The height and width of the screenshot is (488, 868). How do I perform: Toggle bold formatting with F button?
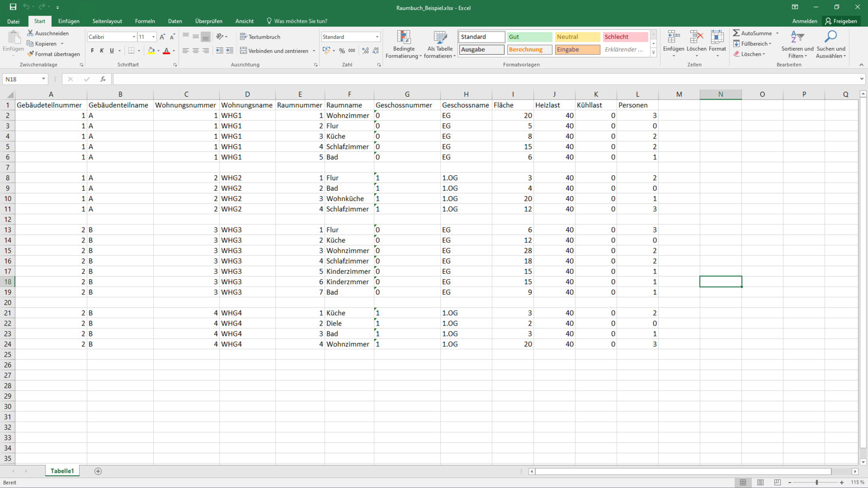pos(92,51)
